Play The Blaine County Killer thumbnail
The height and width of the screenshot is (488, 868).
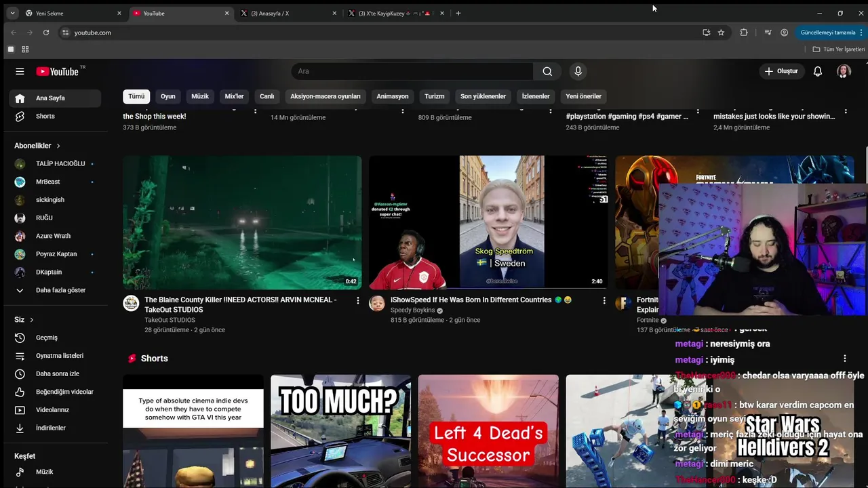tap(242, 222)
